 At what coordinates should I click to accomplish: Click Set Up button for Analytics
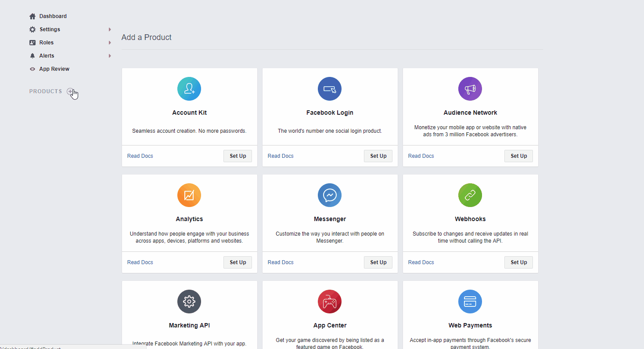point(237,262)
